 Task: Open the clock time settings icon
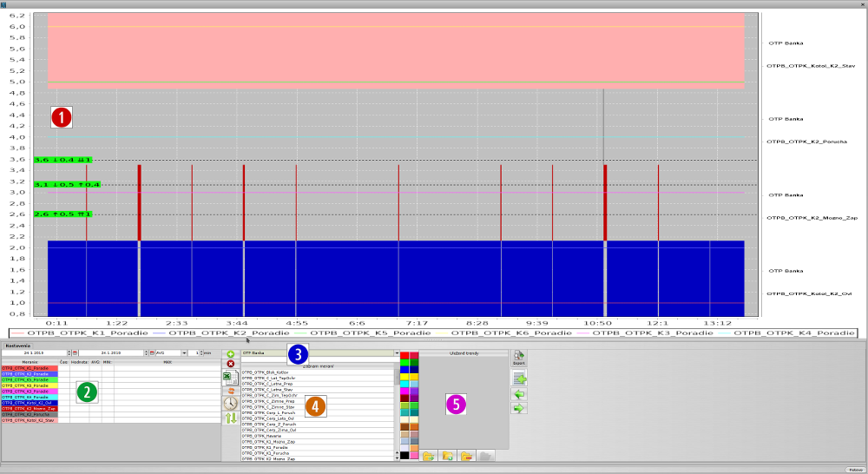(x=230, y=404)
